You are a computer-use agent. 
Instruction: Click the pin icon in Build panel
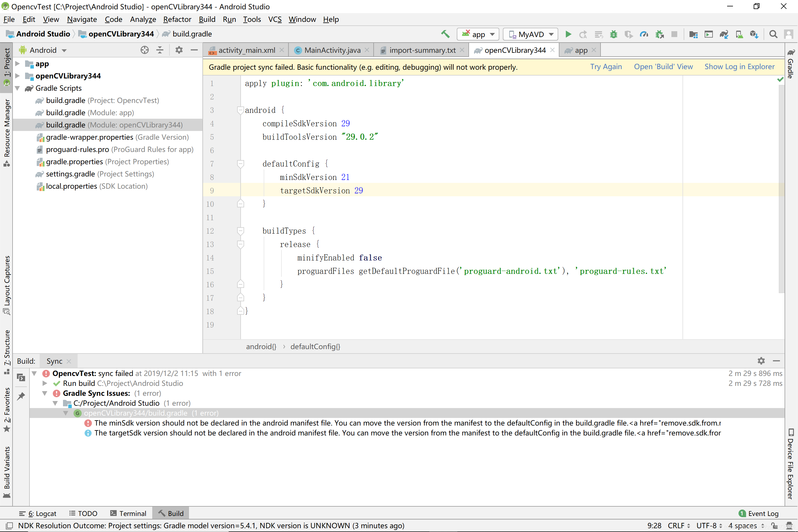(21, 396)
